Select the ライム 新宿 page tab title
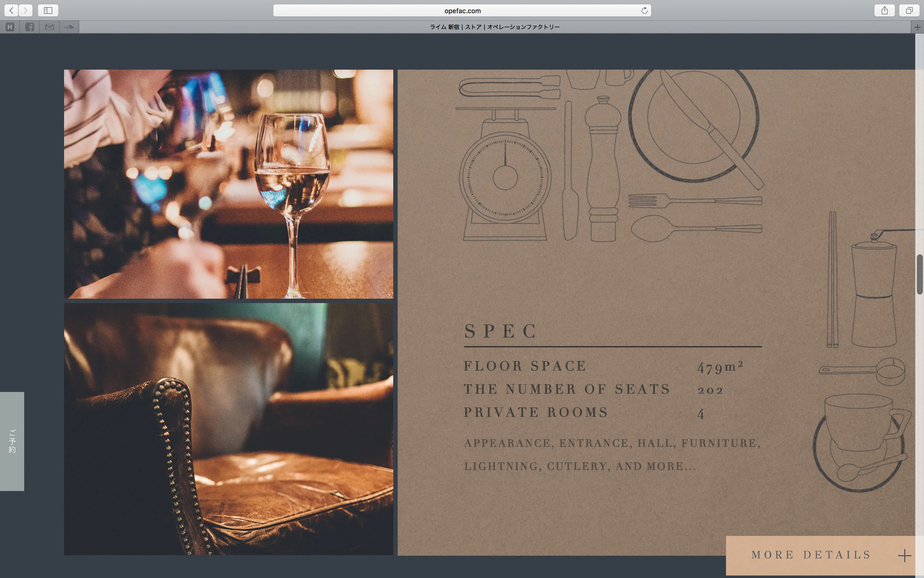This screenshot has height=578, width=924. tap(495, 27)
